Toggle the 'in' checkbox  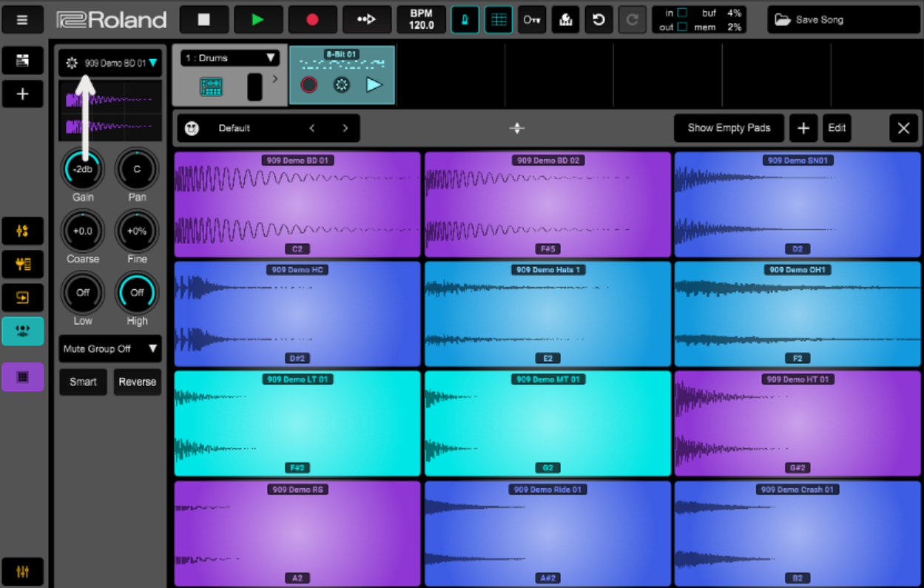(682, 13)
